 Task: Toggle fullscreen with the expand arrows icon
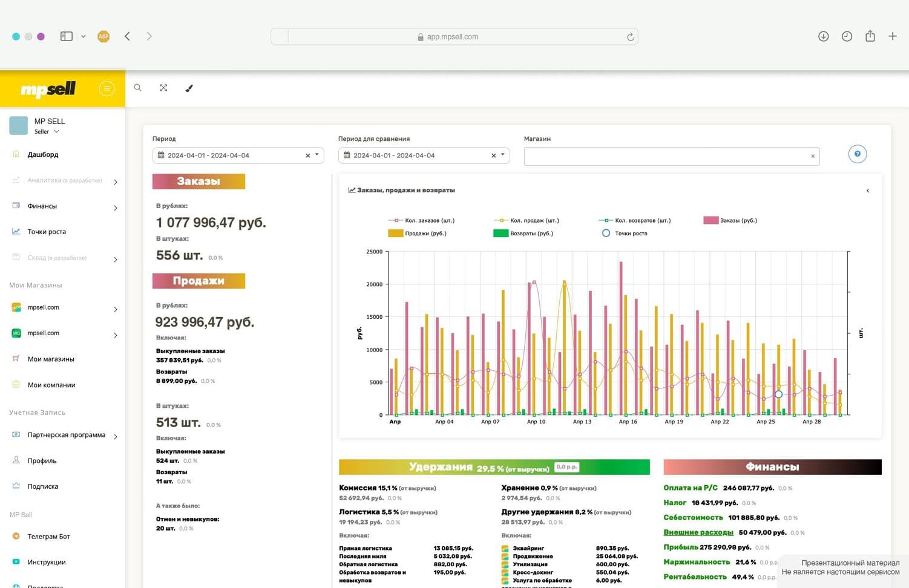[163, 88]
